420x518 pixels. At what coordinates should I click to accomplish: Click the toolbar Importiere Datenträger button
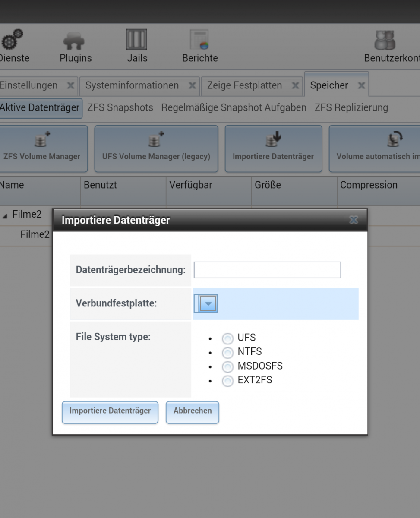273,148
